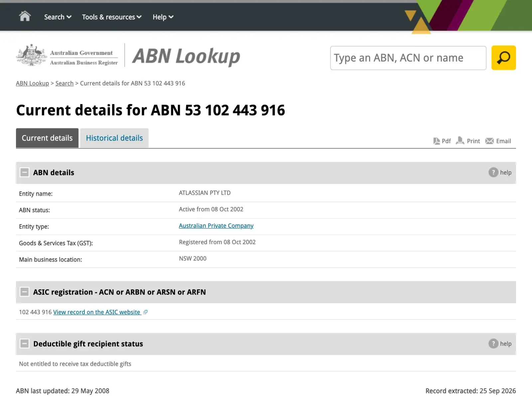
Task: Open the Tools & resources menu
Action: click(112, 17)
